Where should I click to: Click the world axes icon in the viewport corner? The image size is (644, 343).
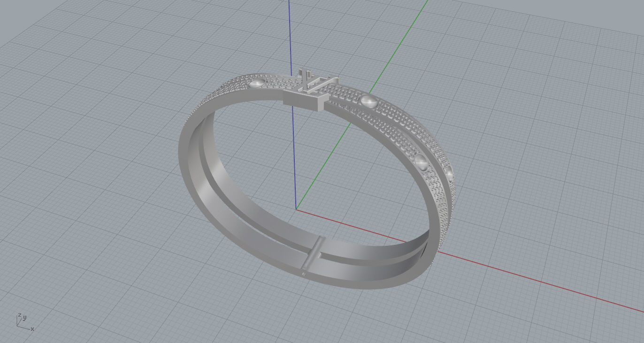click(x=25, y=322)
